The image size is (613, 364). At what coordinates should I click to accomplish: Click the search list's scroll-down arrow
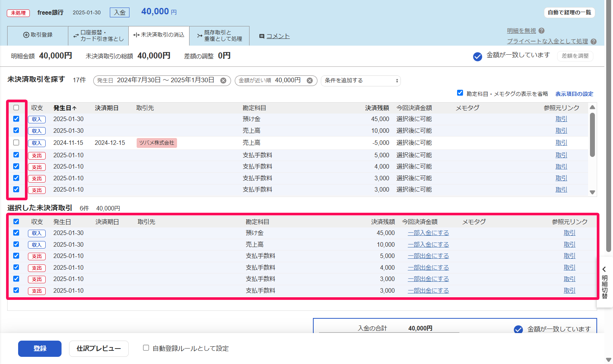592,192
